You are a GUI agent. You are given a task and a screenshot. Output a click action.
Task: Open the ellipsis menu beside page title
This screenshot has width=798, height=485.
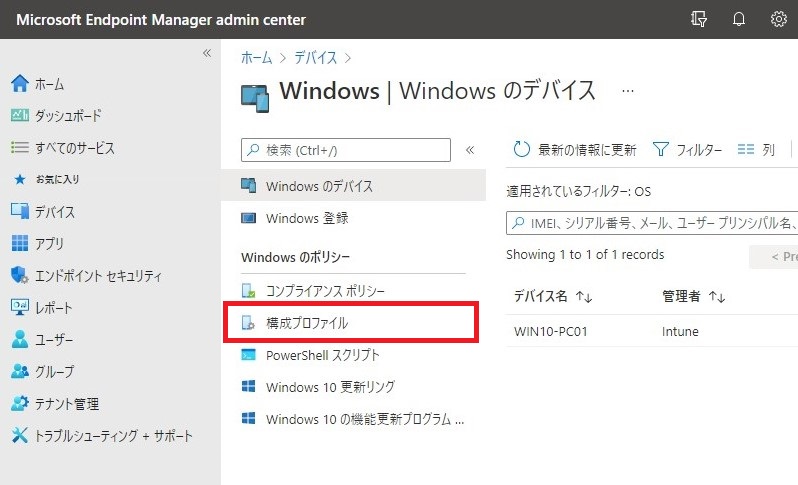628,91
